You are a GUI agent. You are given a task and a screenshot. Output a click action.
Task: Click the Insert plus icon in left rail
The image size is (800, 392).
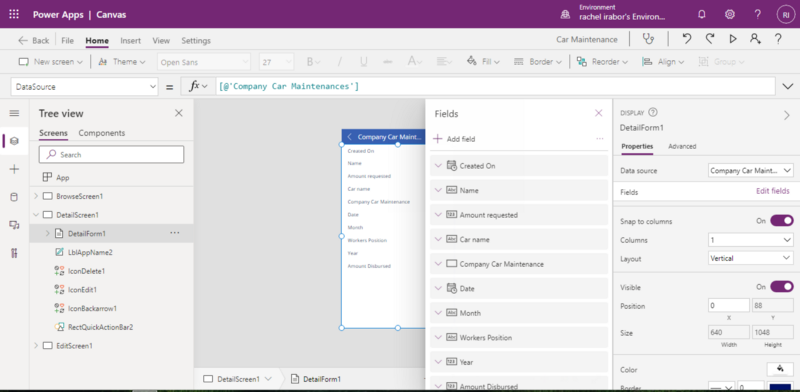pos(14,169)
